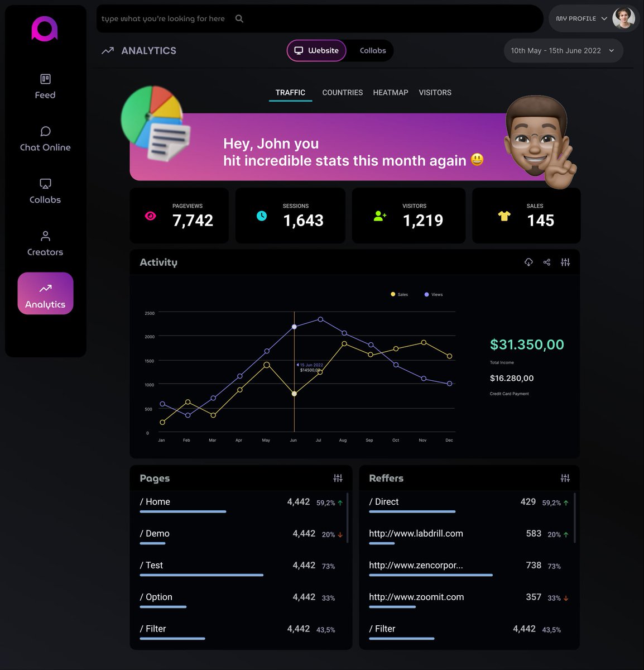Click the green up arrow on / Home
644x670 pixels.
click(x=340, y=503)
